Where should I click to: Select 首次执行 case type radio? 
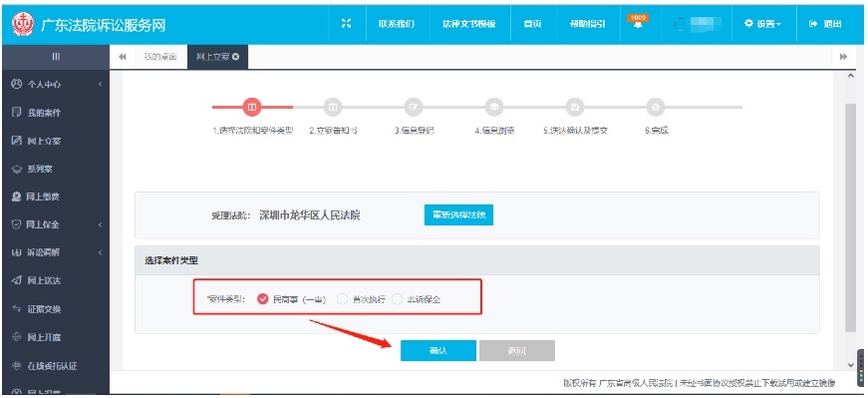[343, 299]
